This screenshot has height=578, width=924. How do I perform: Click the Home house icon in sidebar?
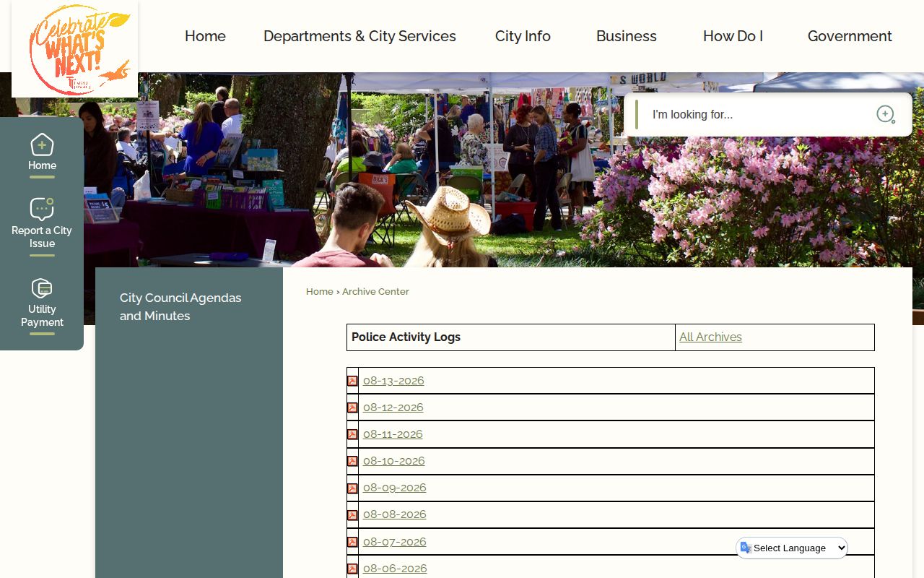42,144
